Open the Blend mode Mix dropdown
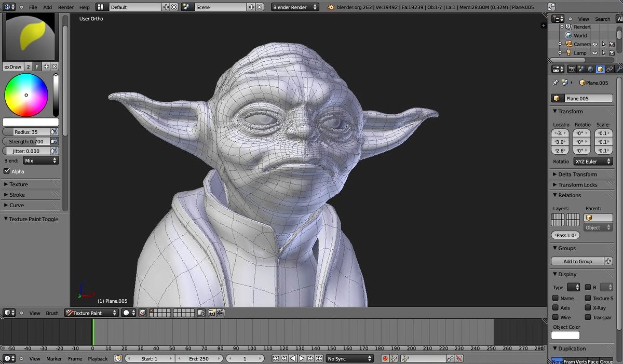 (x=40, y=161)
